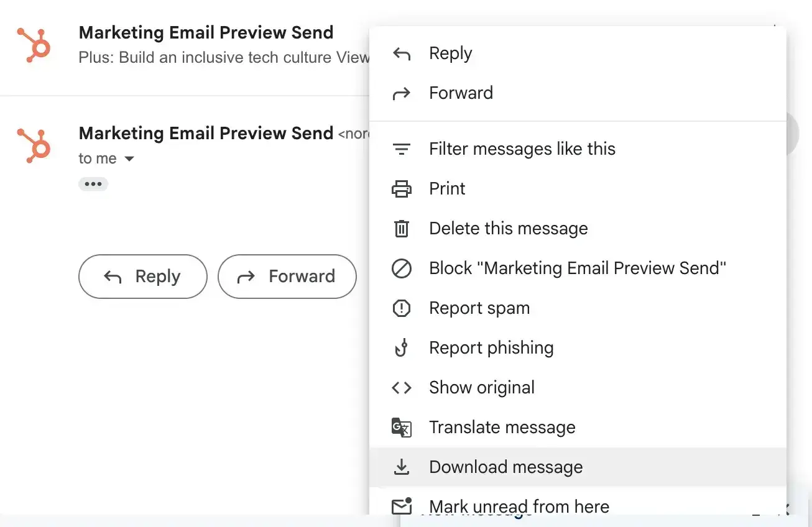Select 'Mark unread from here'
The image size is (812, 527).
point(519,506)
